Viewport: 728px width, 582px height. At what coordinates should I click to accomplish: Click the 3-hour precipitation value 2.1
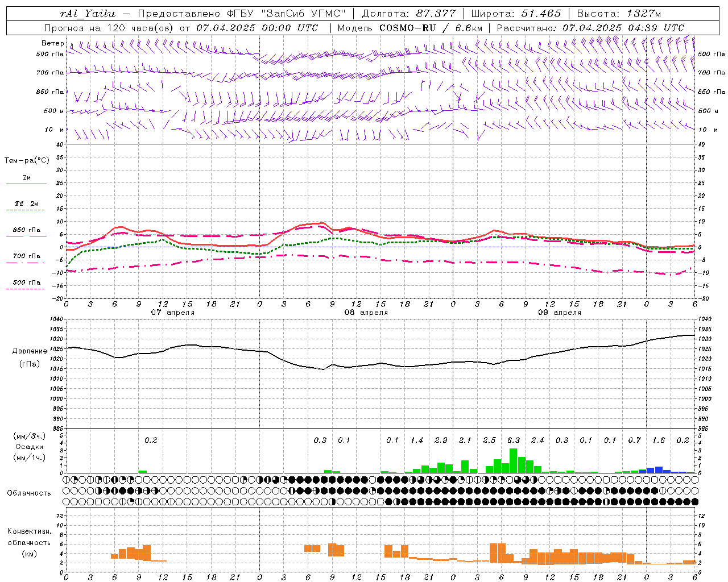(465, 440)
